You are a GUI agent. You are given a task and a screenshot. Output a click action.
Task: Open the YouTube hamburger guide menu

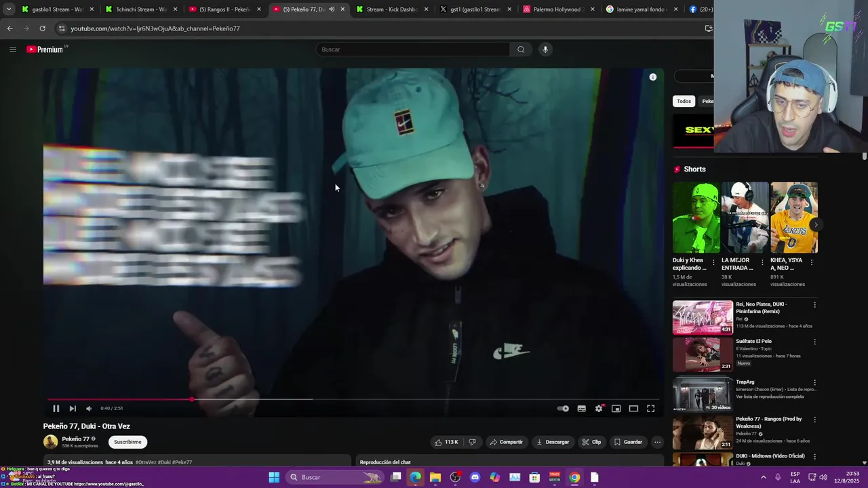click(x=13, y=49)
